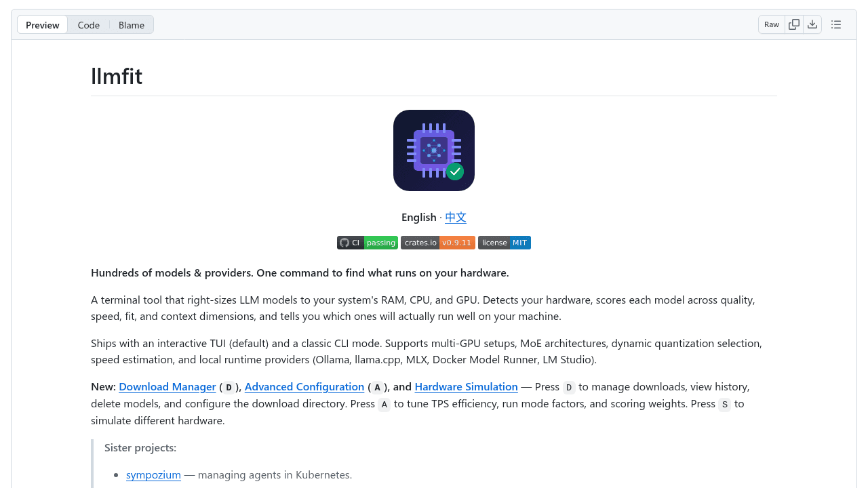Viewport: 868px width, 488px height.
Task: Click the MIT license badge
Action: (x=505, y=243)
